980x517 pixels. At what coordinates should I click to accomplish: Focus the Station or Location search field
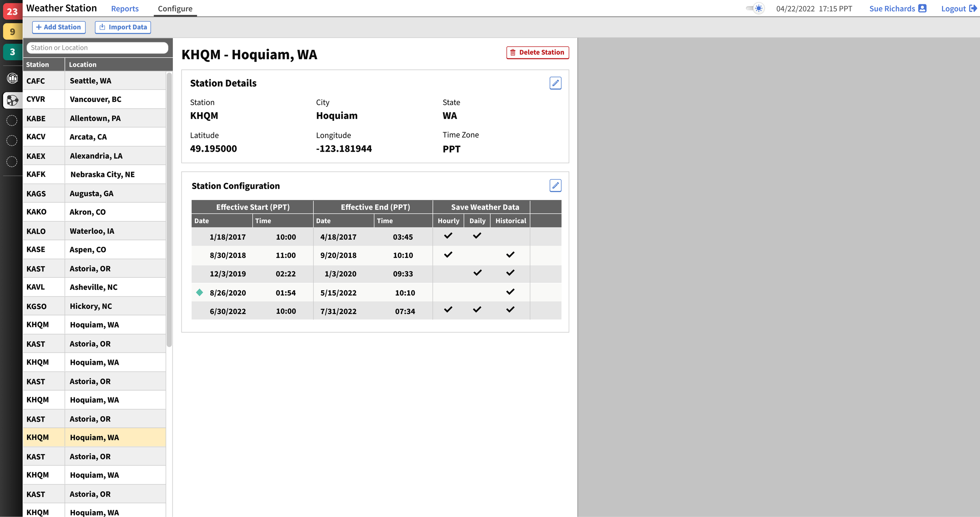coord(97,47)
